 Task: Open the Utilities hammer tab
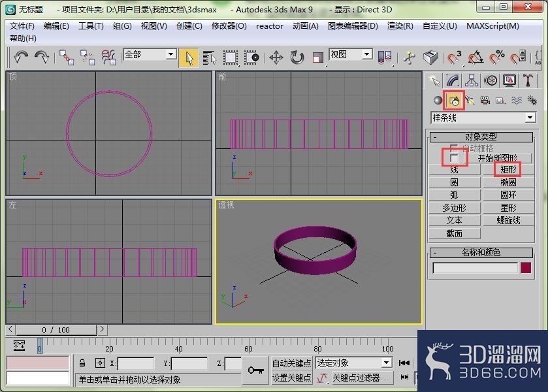click(528, 81)
